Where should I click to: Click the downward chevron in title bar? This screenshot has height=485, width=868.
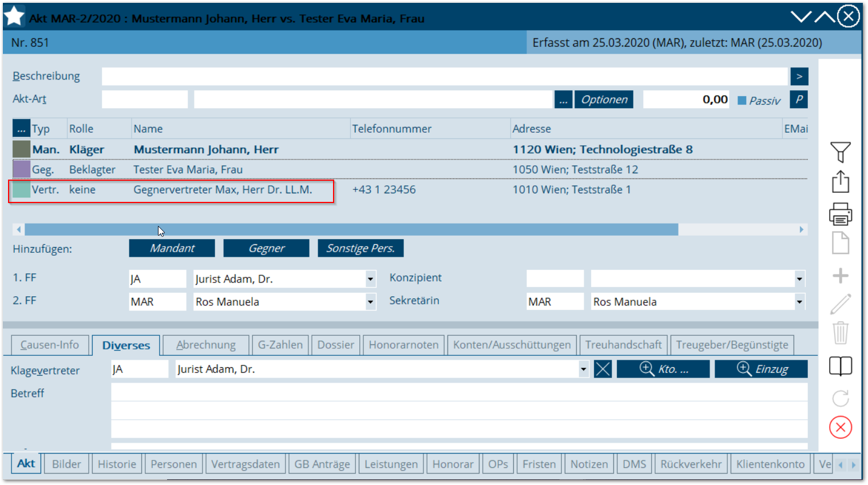point(801,17)
